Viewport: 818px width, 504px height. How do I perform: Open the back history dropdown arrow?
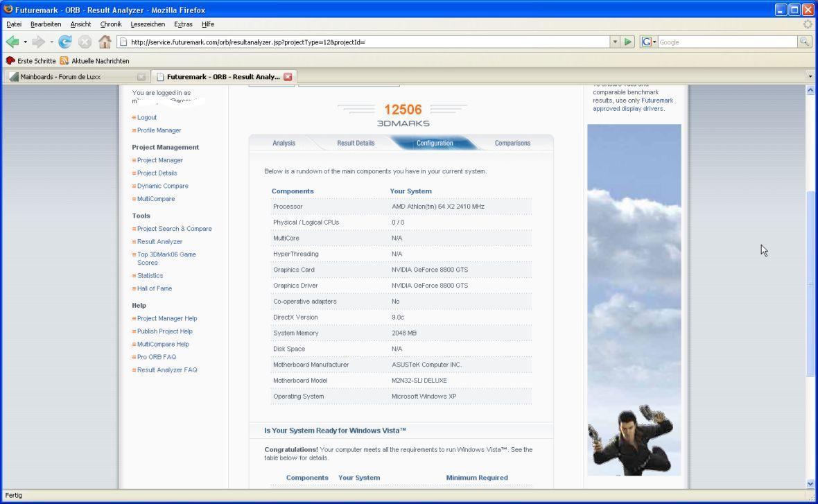click(x=25, y=42)
